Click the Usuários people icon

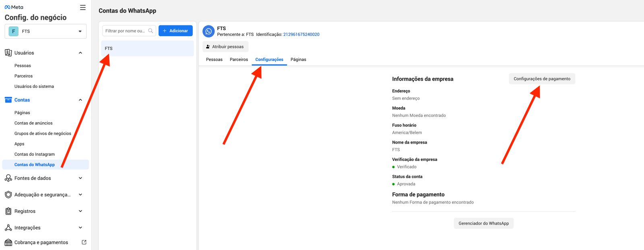(x=8, y=53)
